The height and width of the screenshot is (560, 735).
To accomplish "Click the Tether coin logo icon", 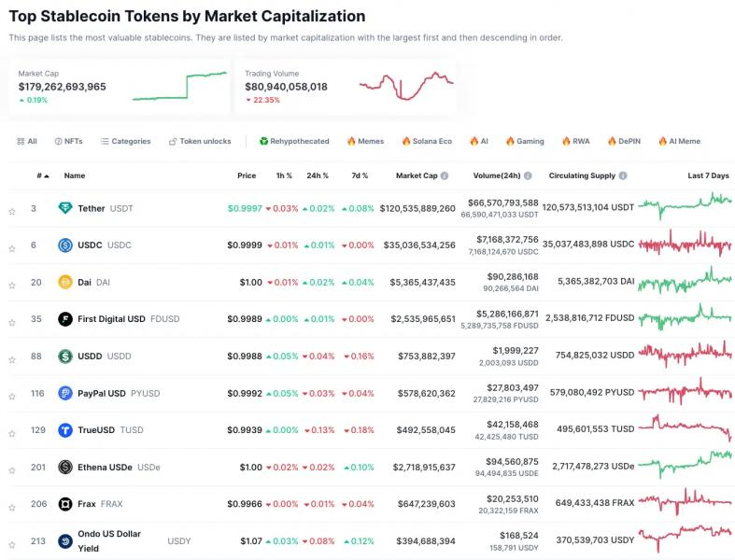I will click(x=65, y=207).
